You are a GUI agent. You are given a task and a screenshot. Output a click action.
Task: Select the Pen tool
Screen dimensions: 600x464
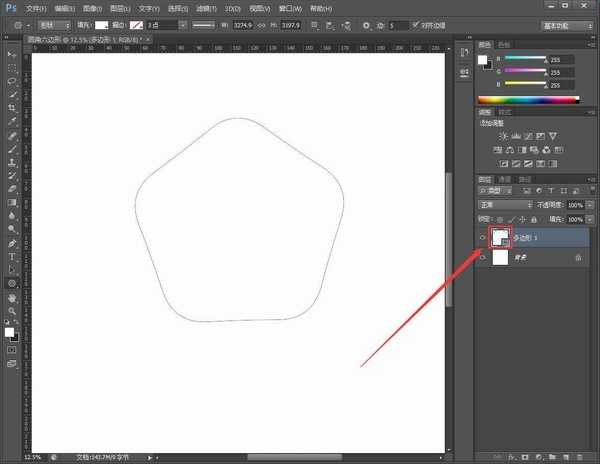pos(12,243)
